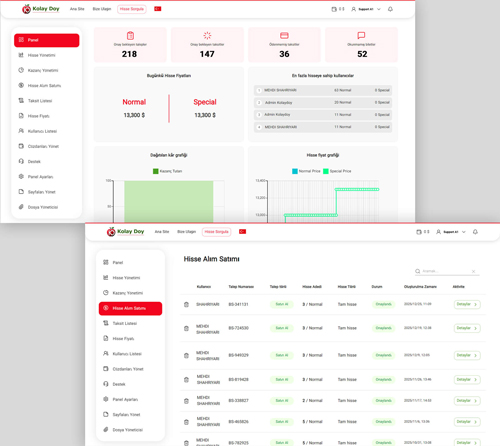Expand the user account chevron in the lower header
The height and width of the screenshot is (446, 500).
(463, 232)
